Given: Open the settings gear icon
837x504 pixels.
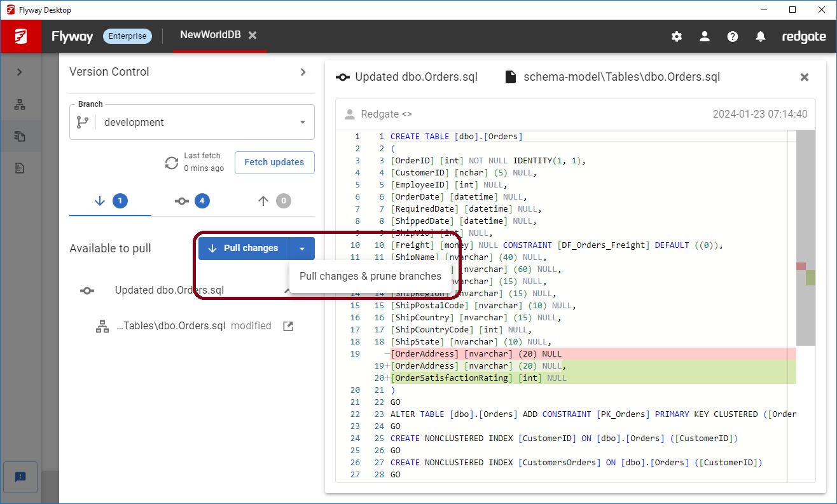Looking at the screenshot, I should pos(676,36).
